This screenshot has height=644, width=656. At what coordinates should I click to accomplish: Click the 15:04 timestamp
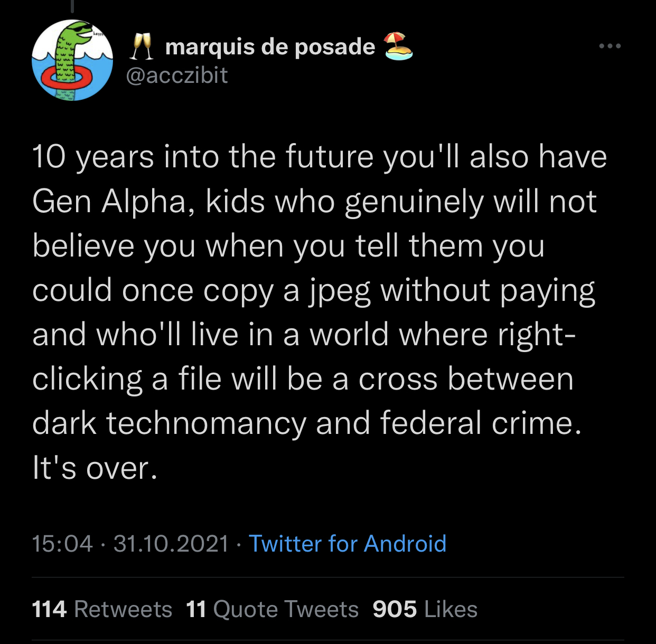tap(62, 544)
